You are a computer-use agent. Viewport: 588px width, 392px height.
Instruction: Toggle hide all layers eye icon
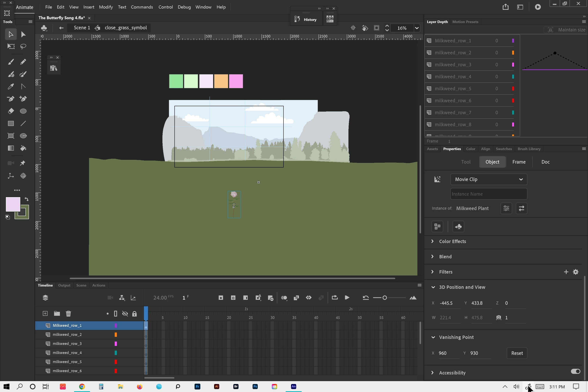(125, 313)
